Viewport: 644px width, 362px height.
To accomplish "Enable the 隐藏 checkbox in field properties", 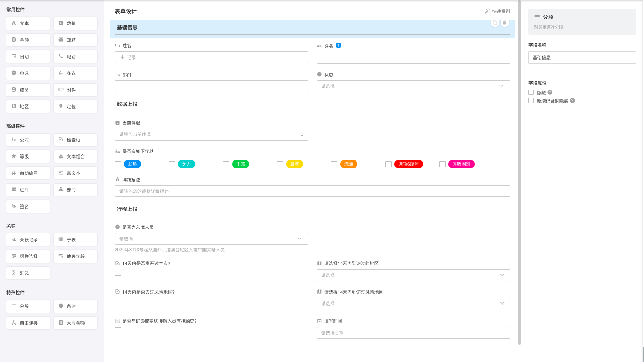I will 531,92.
